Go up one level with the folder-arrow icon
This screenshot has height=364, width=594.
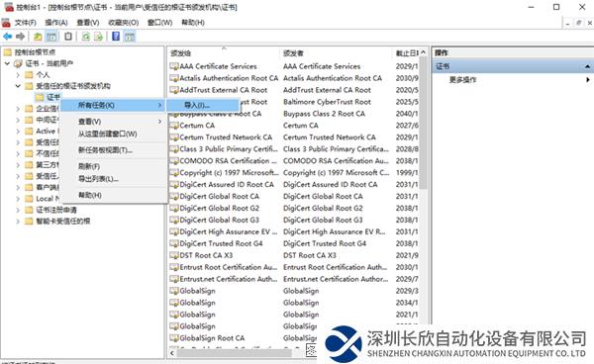coord(38,37)
